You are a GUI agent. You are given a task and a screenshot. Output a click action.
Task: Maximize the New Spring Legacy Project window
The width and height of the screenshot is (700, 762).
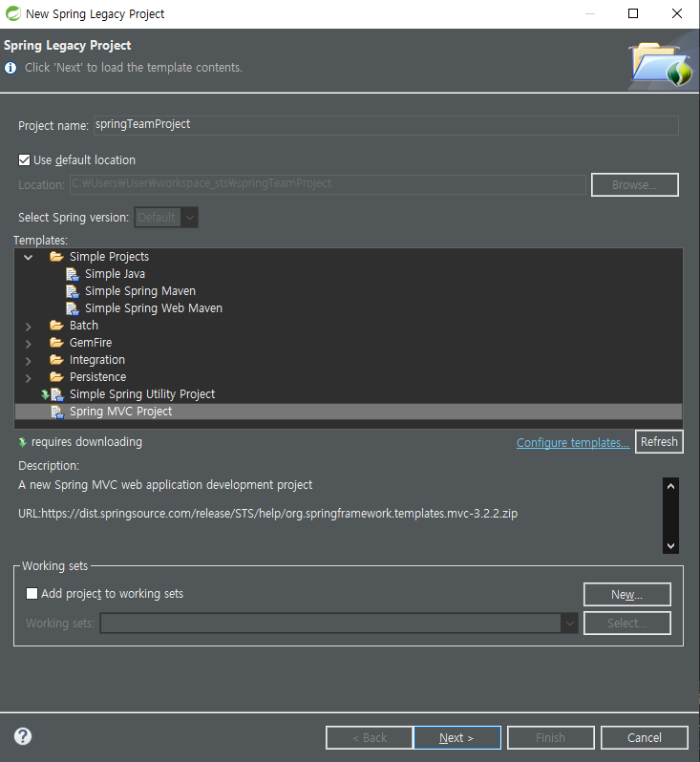[633, 13]
